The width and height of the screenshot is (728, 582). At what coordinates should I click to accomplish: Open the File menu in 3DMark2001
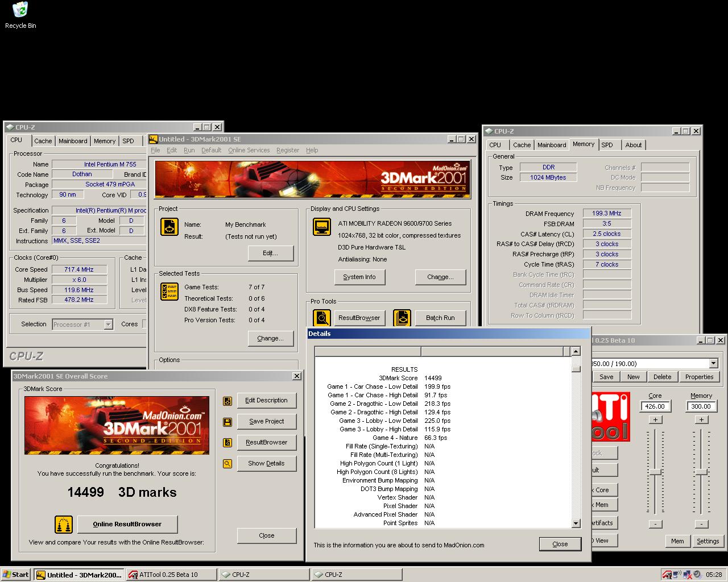tap(155, 150)
